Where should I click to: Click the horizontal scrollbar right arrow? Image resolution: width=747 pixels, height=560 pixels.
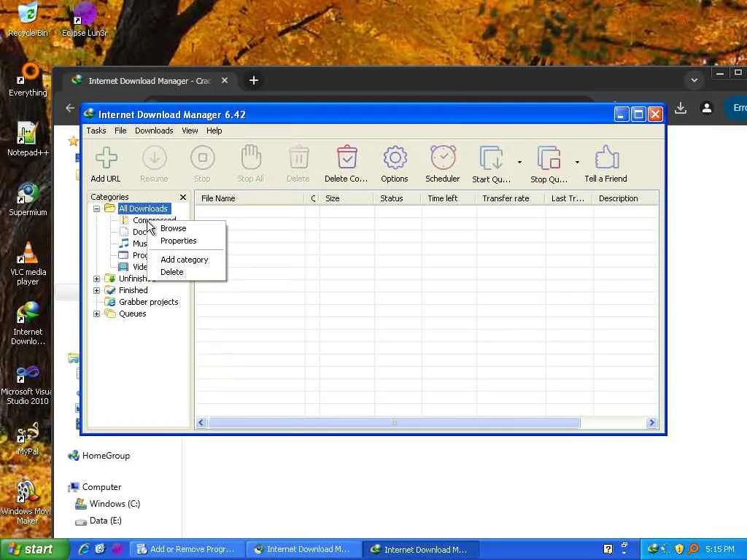tap(651, 423)
